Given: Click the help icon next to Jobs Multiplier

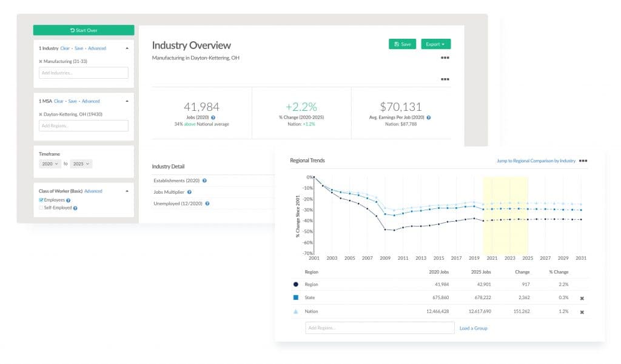Looking at the screenshot, I should tap(190, 192).
